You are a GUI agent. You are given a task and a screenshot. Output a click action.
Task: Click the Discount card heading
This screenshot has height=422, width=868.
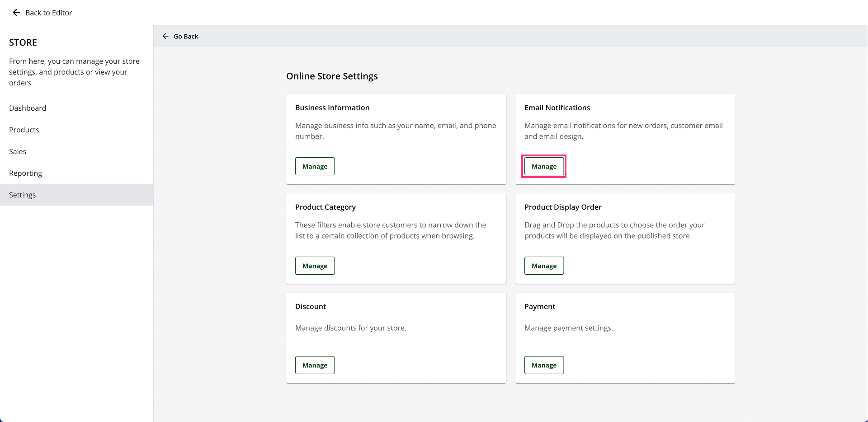click(311, 306)
